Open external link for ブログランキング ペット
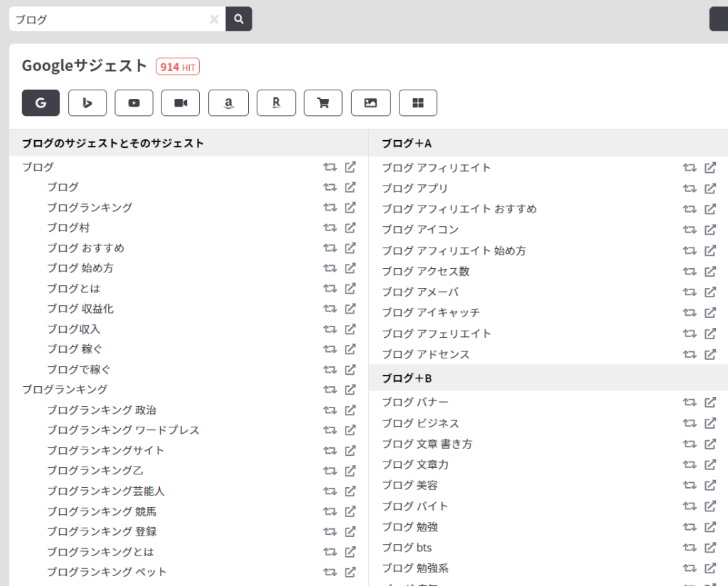The image size is (728, 586). point(350,572)
